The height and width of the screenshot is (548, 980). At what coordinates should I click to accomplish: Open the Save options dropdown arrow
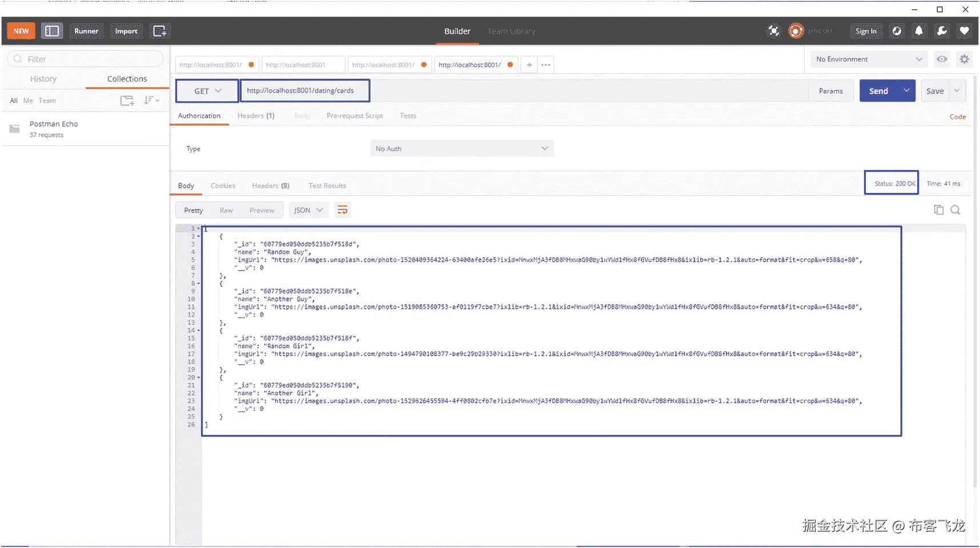pyautogui.click(x=957, y=91)
